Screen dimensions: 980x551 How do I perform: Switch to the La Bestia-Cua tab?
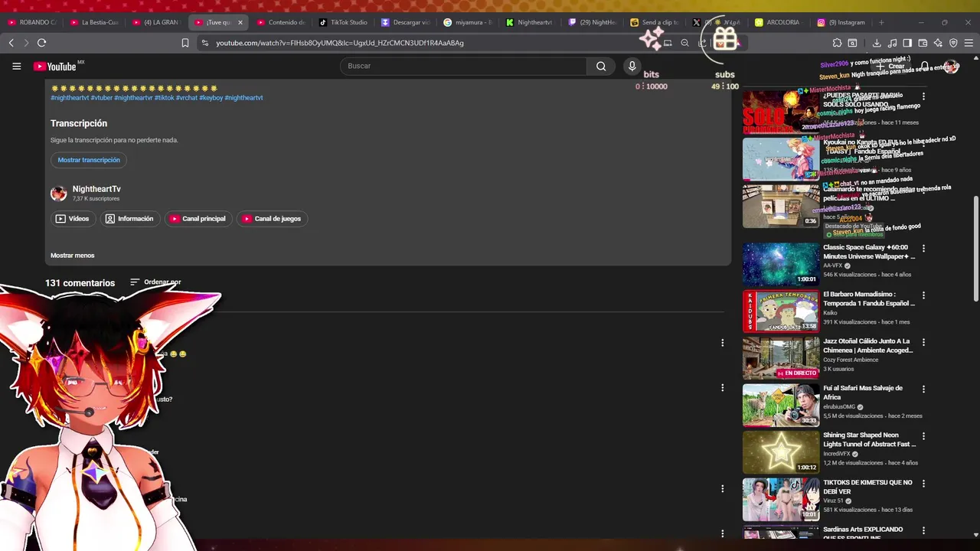click(94, 22)
